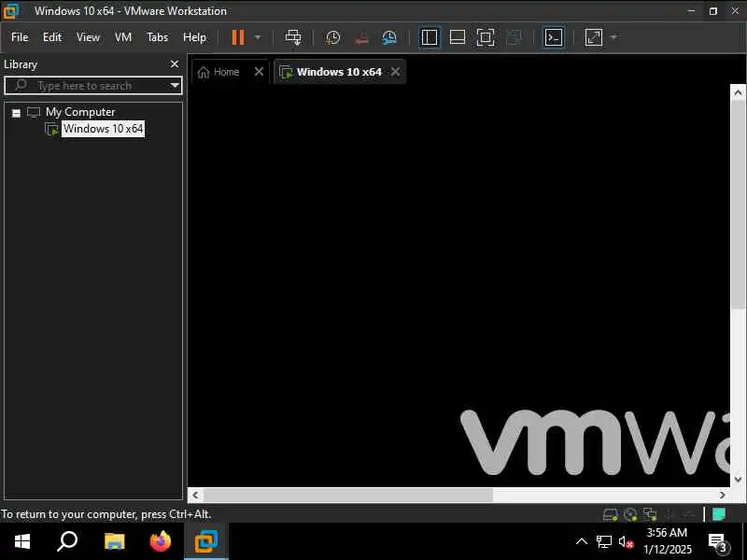747x560 pixels.
Task: Click the muted volume tray icon
Action: pyautogui.click(x=626, y=542)
